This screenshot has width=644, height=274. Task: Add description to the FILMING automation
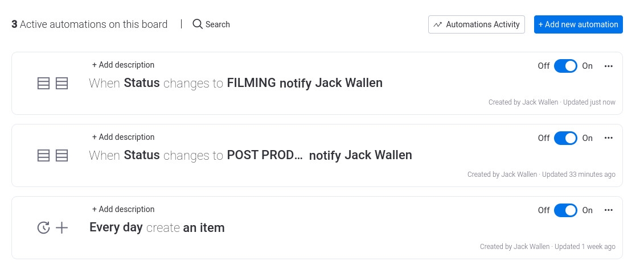tap(123, 65)
